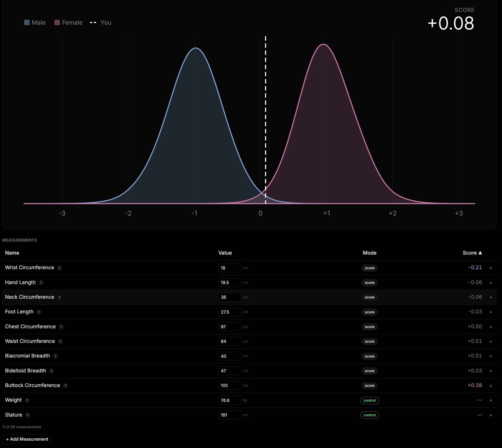The height and width of the screenshot is (448, 502).
Task: Edit the Biacromial Breadth value field
Action: 230,356
